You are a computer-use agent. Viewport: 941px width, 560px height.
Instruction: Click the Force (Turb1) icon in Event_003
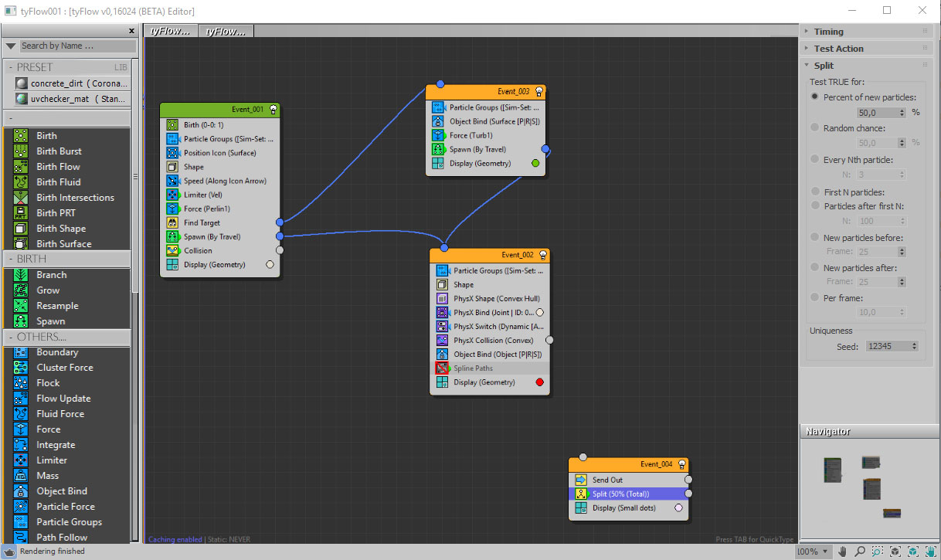pyautogui.click(x=439, y=135)
